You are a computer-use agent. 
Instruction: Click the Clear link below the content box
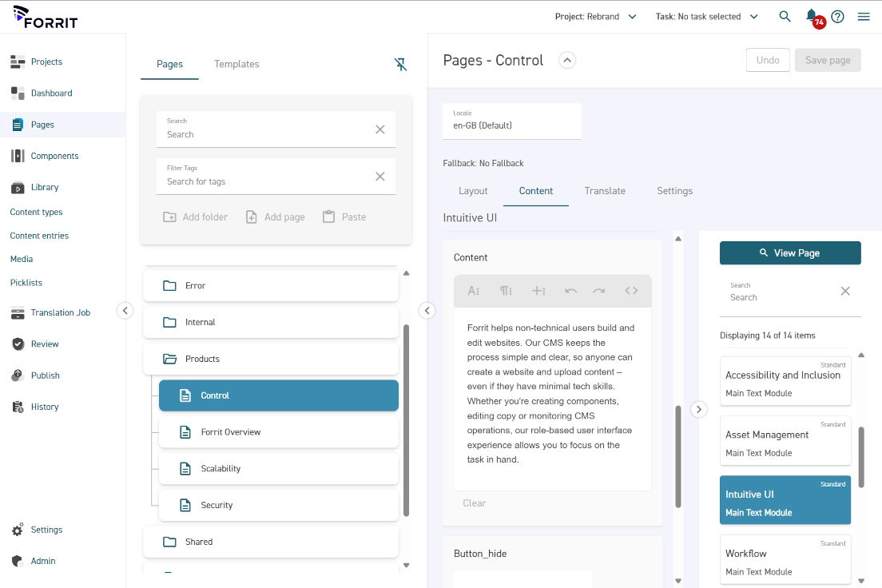tap(474, 503)
